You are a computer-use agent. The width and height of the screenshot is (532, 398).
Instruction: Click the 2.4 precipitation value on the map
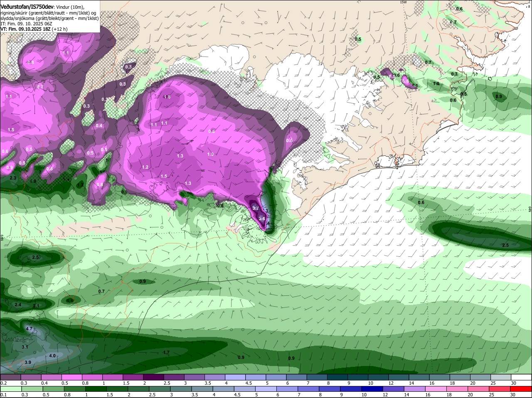click(x=18, y=305)
